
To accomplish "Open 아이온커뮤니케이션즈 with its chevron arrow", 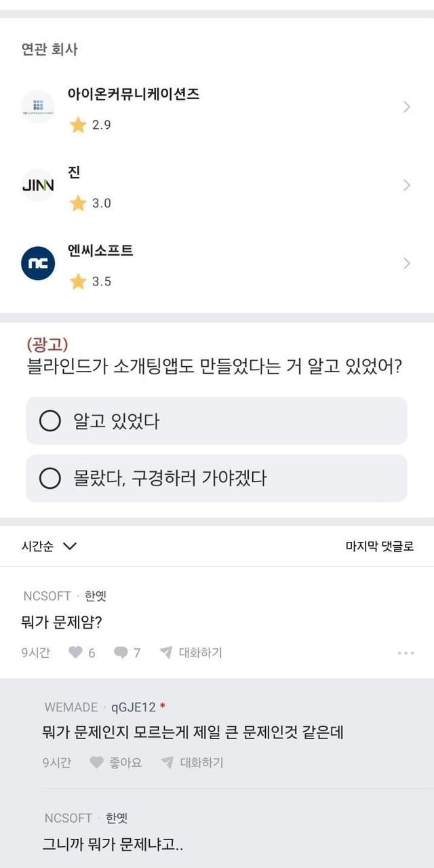I will point(406,107).
